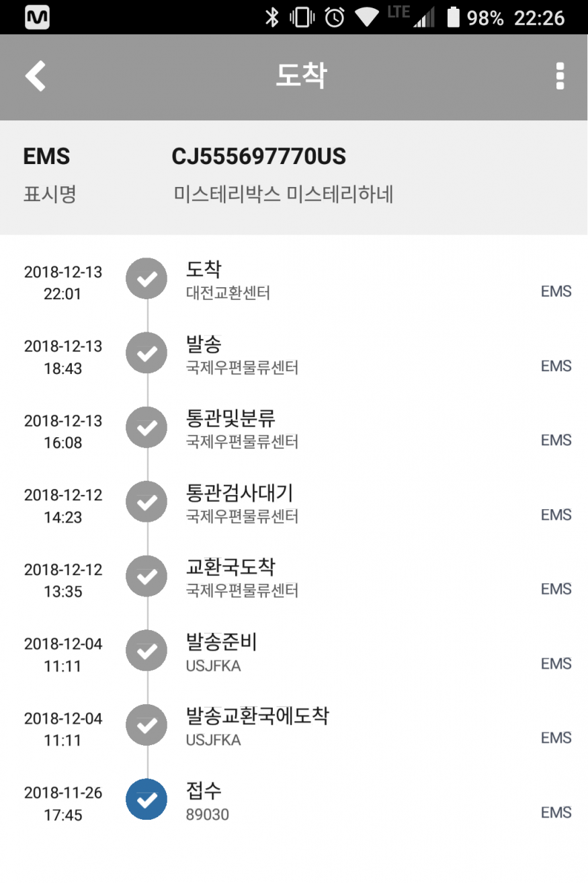
Task: Tap checkmark icon beside 발송교환국에도착
Action: tap(146, 725)
